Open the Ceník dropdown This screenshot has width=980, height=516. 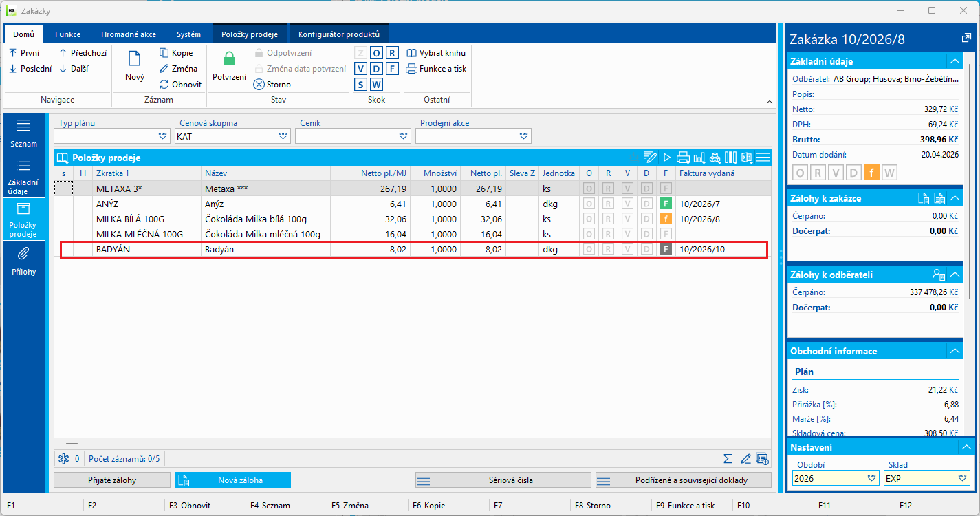point(404,136)
